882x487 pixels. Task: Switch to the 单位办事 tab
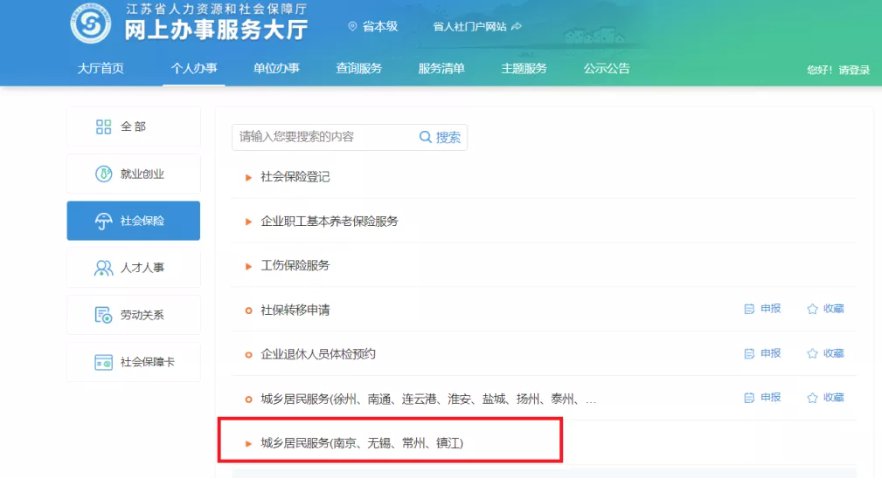[276, 69]
